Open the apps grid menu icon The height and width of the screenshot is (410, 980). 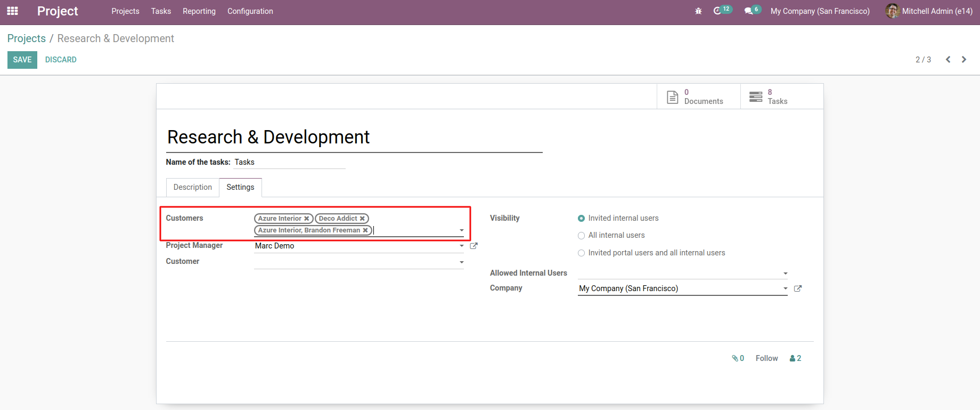12,11
